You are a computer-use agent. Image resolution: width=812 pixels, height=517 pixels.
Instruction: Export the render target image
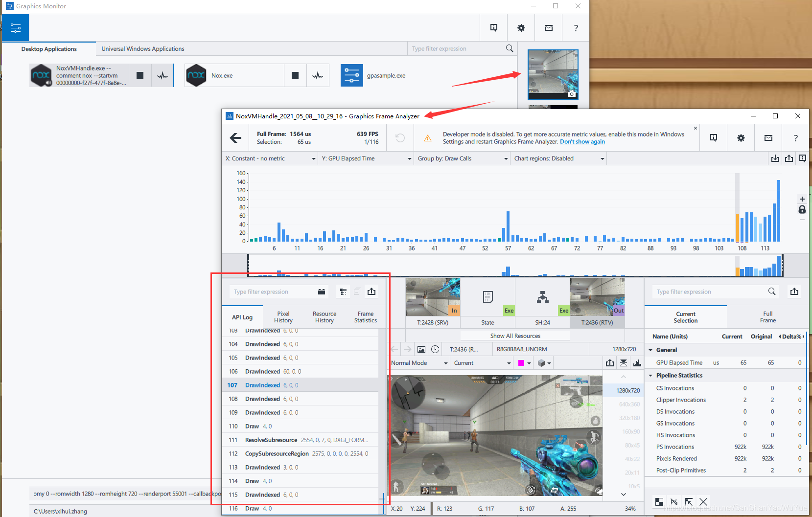(x=610, y=363)
